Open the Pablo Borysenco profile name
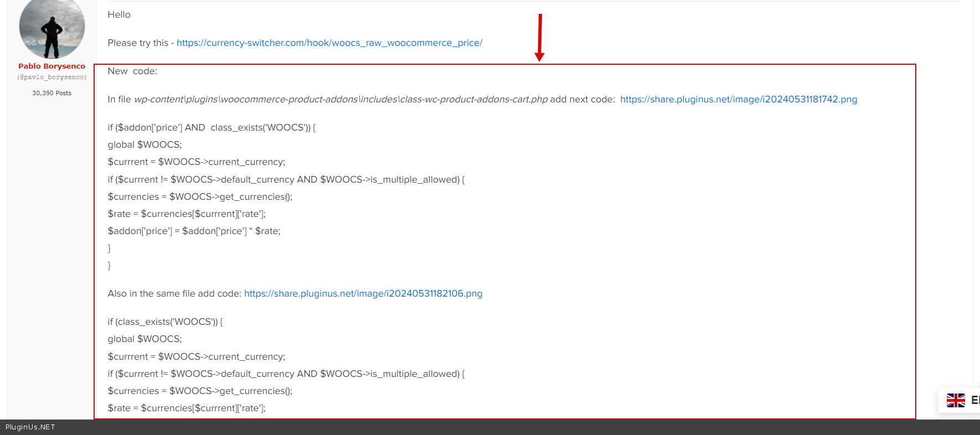 52,66
